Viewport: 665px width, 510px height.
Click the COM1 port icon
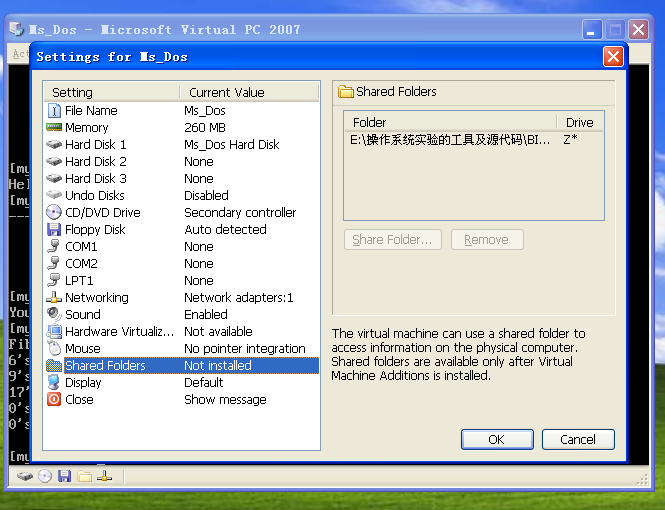[54, 246]
